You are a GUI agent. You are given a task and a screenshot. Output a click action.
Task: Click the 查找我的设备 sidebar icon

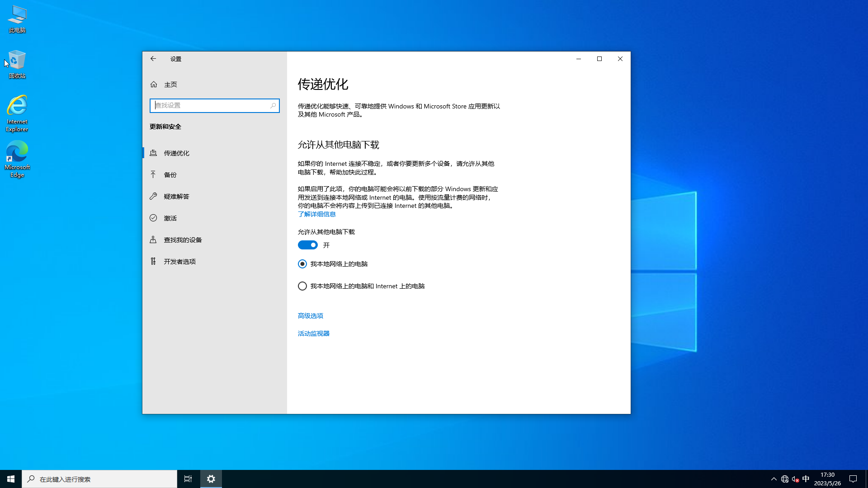(154, 239)
